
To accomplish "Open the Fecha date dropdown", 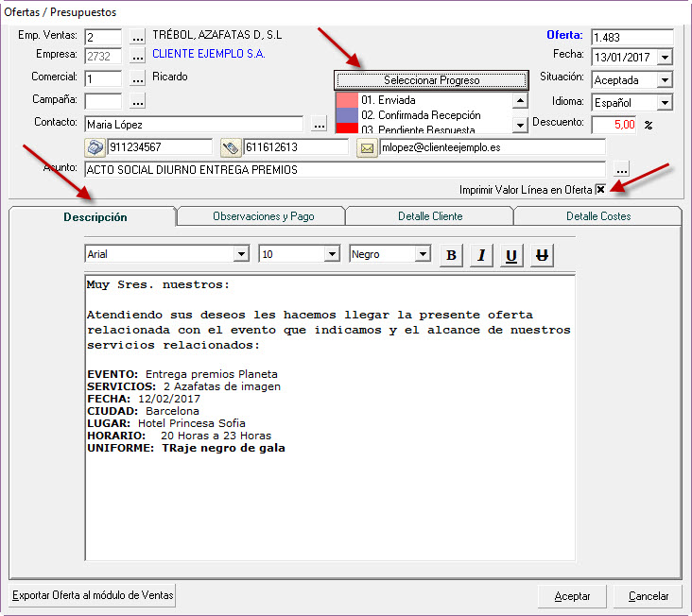I will coord(666,57).
